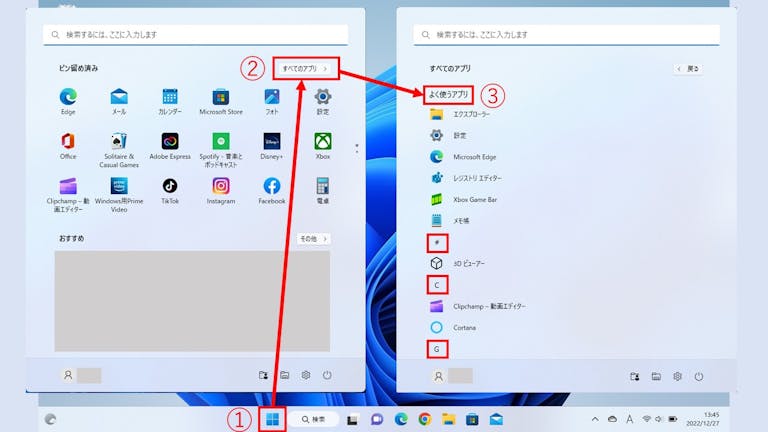Open settings gear in left Start footer

click(x=306, y=375)
